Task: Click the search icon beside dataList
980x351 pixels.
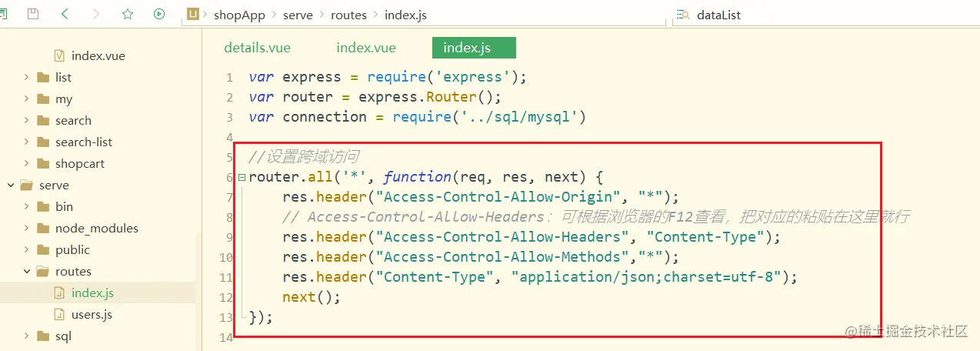Action: click(x=683, y=15)
